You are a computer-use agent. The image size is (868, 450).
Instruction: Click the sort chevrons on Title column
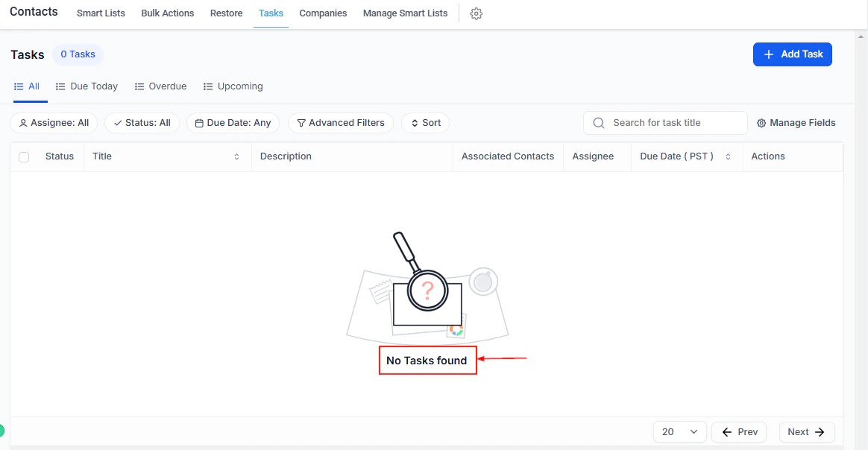(236, 156)
